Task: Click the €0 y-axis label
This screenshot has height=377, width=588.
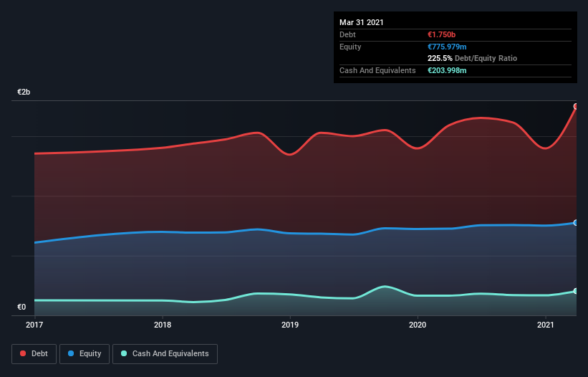Action: (21, 307)
